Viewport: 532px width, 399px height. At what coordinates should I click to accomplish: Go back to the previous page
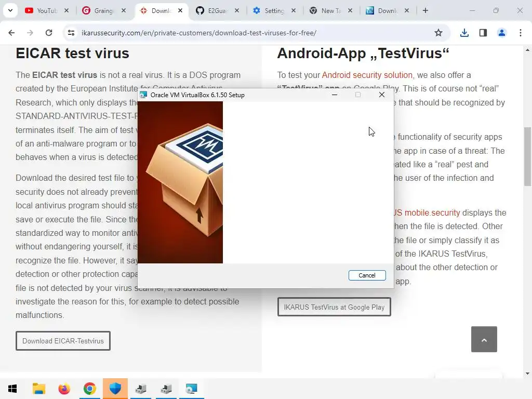point(11,33)
